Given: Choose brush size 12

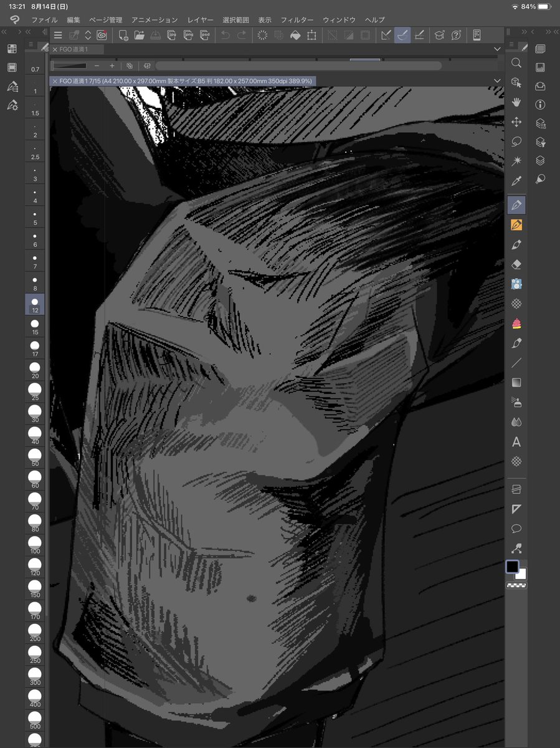Looking at the screenshot, I should point(35,305).
